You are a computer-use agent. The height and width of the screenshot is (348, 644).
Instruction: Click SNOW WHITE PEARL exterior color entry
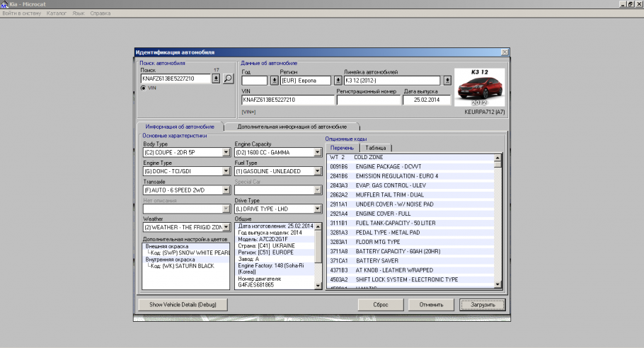[x=190, y=253]
